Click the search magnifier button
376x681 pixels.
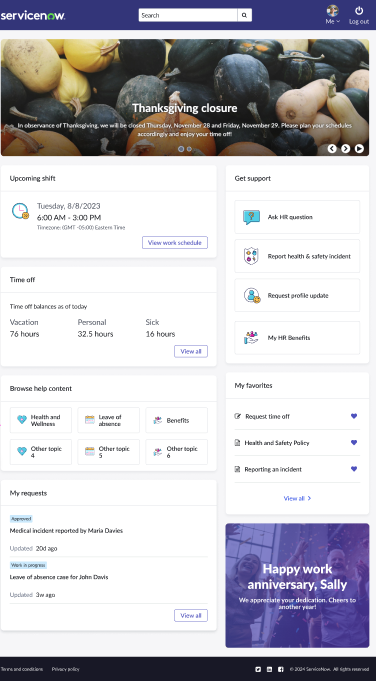tap(244, 15)
